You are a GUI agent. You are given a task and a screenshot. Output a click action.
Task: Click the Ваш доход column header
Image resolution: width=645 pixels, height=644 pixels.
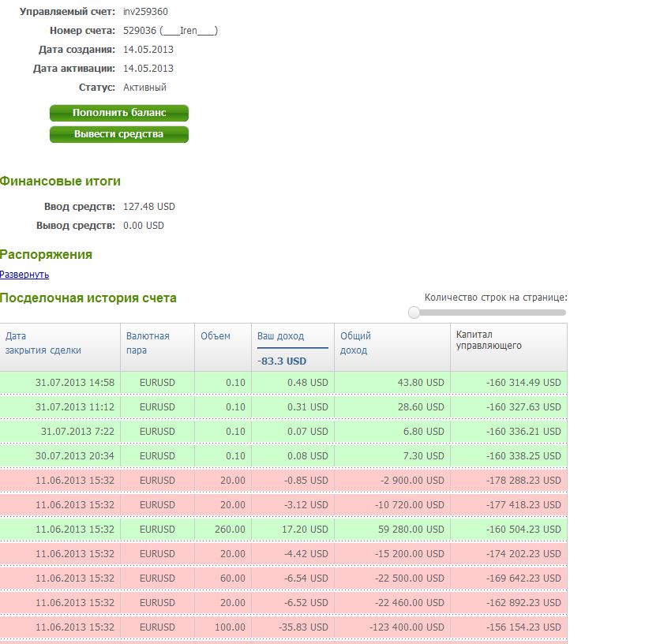click(280, 336)
